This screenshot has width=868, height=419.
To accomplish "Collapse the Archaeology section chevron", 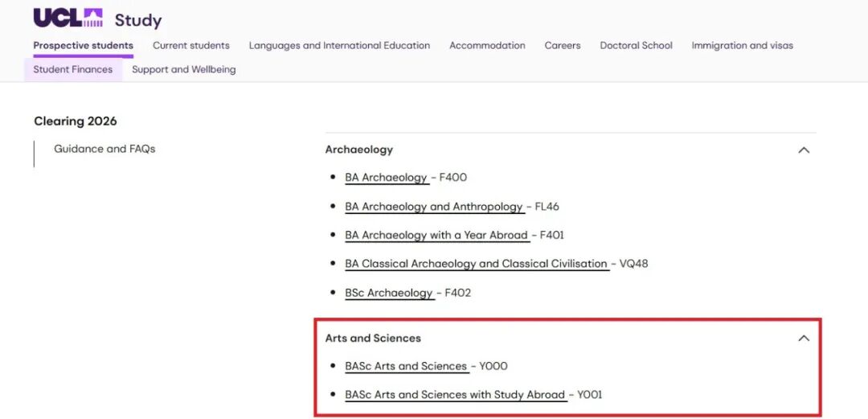I will click(804, 150).
